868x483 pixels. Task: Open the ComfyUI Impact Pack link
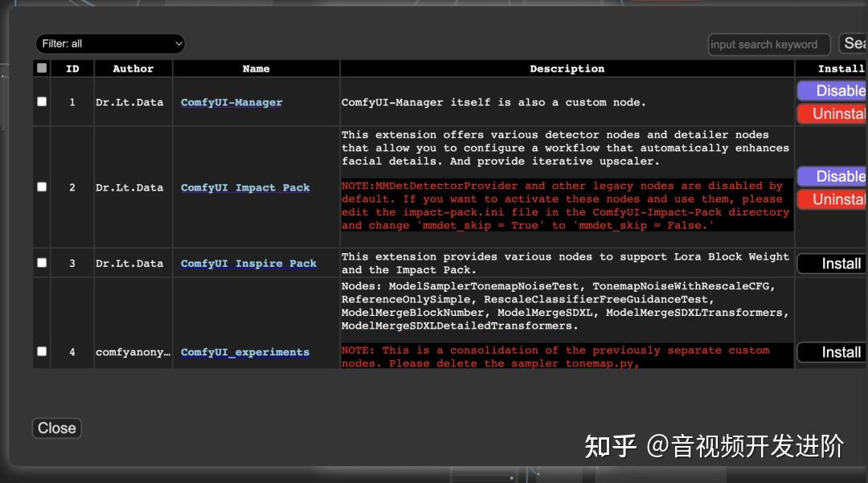244,187
